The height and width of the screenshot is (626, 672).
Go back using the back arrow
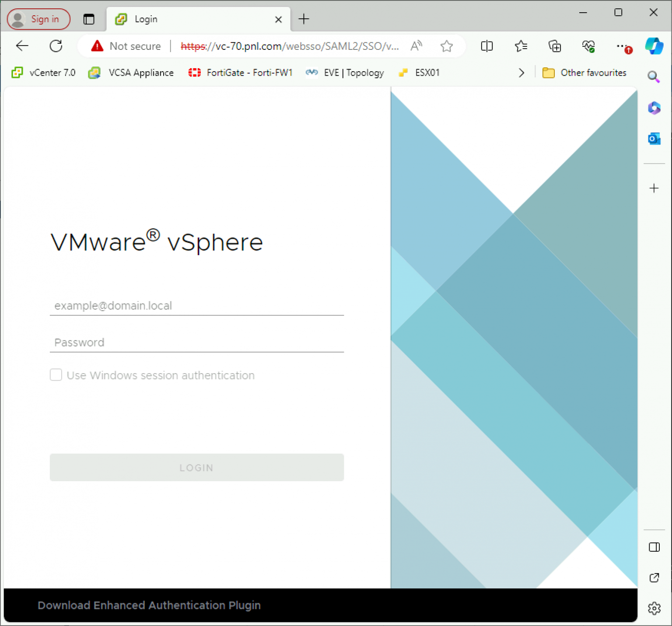click(22, 46)
